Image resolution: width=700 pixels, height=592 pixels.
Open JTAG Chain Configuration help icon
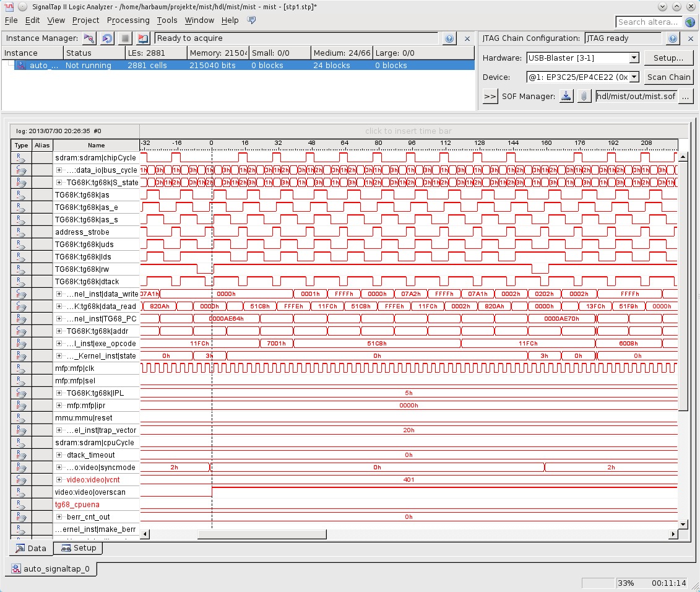(x=673, y=39)
